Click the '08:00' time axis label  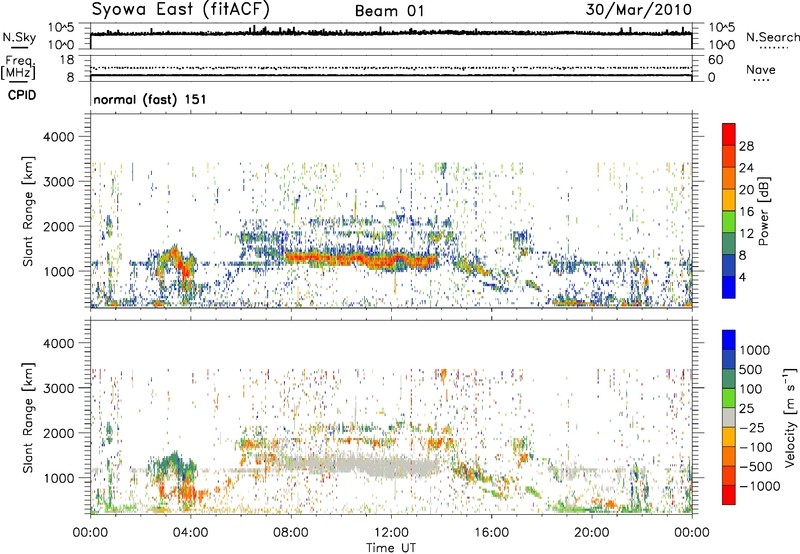pyautogui.click(x=291, y=533)
